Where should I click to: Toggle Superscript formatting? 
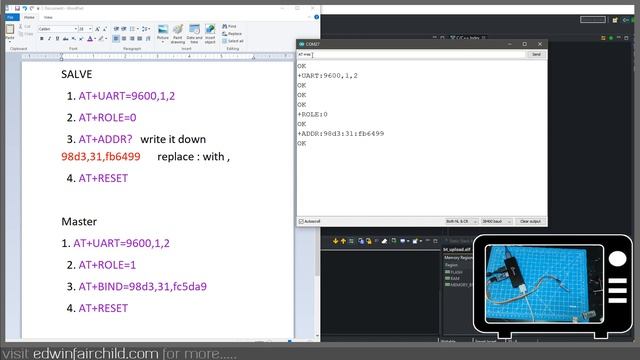pos(81,39)
